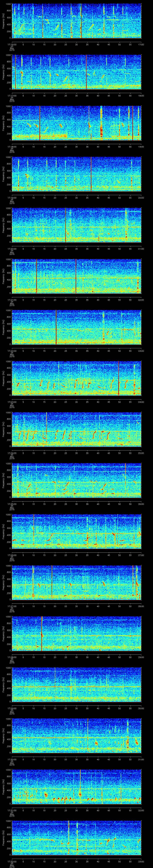Image resolution: width=153 pixels, height=868 pixels.
Task: Choose the spectrogram panel starting at 17:24:00
Action: point(76,429)
